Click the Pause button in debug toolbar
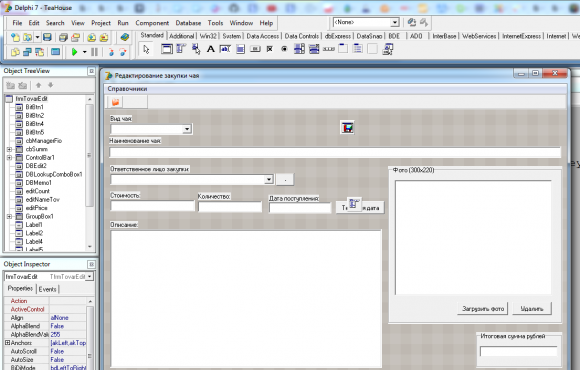Image resolution: width=580 pixels, height=370 pixels. coord(94,52)
